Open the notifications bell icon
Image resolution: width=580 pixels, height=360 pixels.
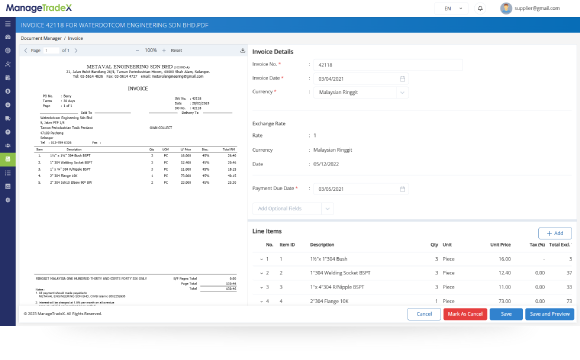click(x=480, y=8)
